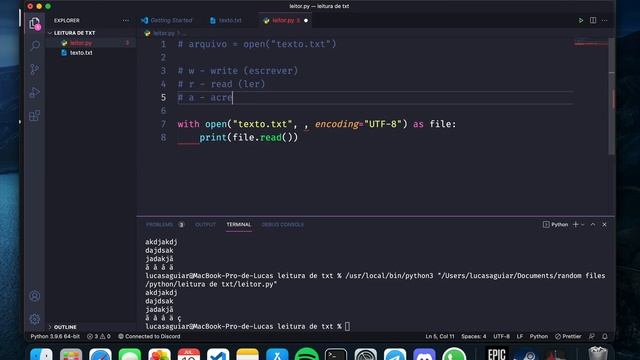Viewport: 640px width, 360px height.
Task: Open texto.txt in the Explorer tree
Action: pos(81,53)
